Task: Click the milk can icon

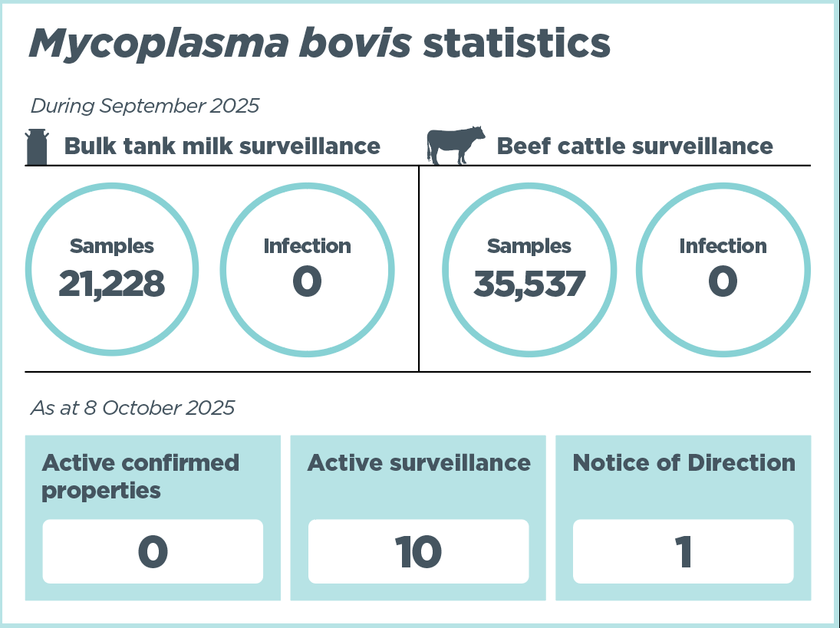Action: 38,146
